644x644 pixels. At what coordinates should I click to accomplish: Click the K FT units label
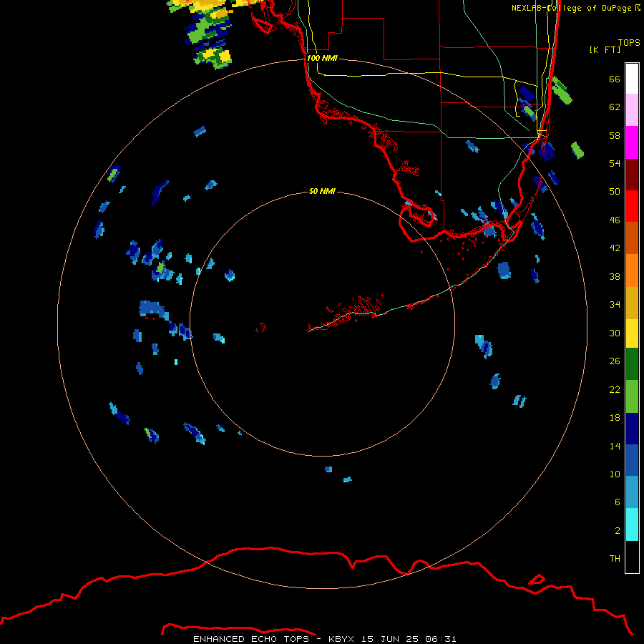tap(605, 49)
